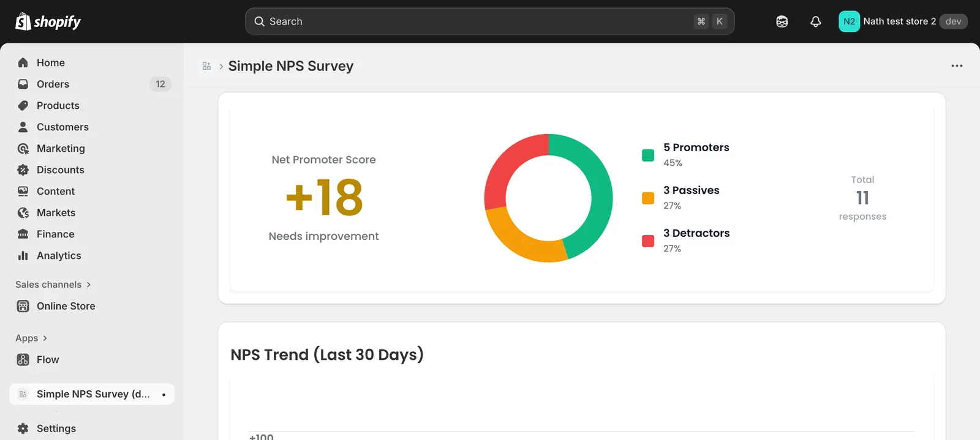Open the Nath test store 2 account menu
This screenshot has height=440, width=980.
[x=903, y=21]
